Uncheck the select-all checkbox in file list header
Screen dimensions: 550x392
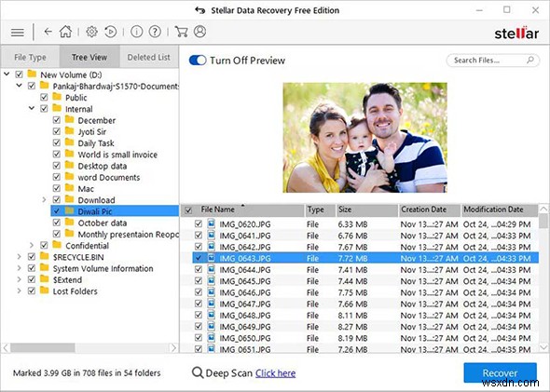tap(188, 210)
